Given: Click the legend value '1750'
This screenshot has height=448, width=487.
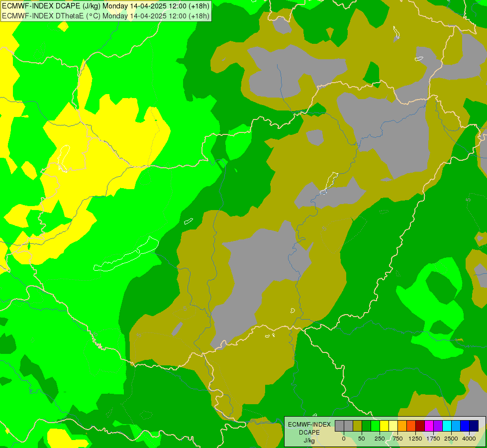Looking at the screenshot, I should [433, 439].
